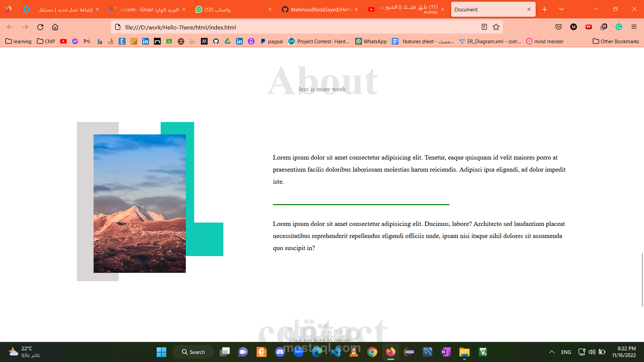
Task: Open the learning bookmarks folder
Action: pos(18,41)
